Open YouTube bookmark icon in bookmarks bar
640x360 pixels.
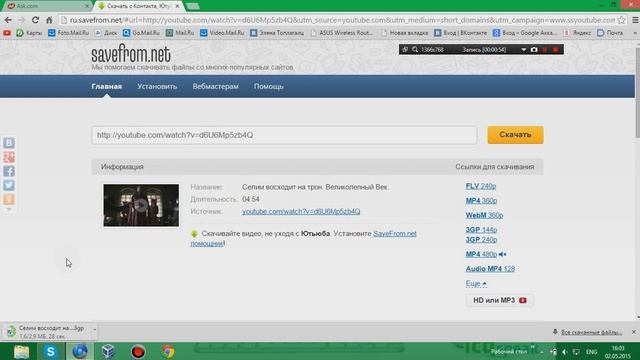pos(7,33)
